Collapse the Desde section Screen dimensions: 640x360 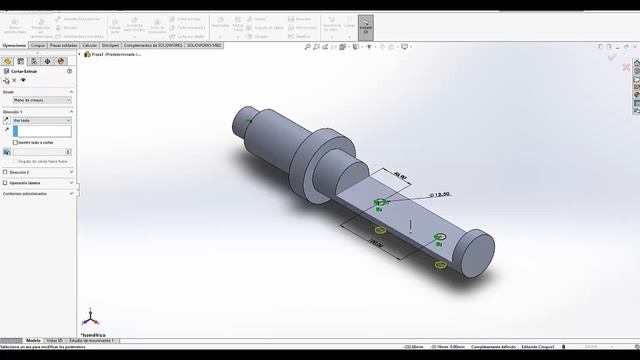71,92
